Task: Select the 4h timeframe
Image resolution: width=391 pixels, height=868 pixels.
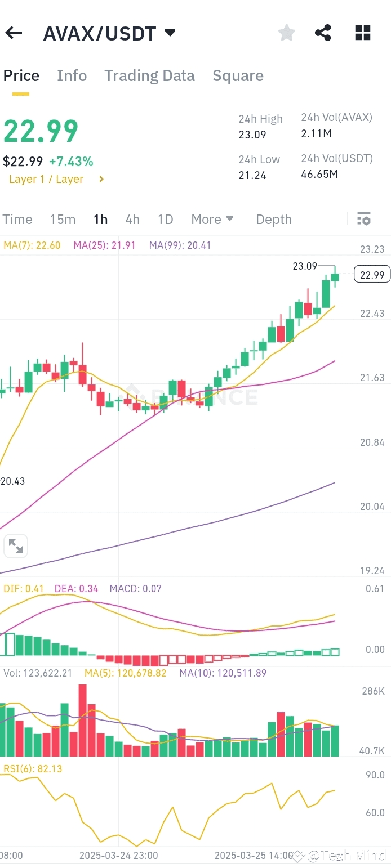Action: click(x=132, y=219)
